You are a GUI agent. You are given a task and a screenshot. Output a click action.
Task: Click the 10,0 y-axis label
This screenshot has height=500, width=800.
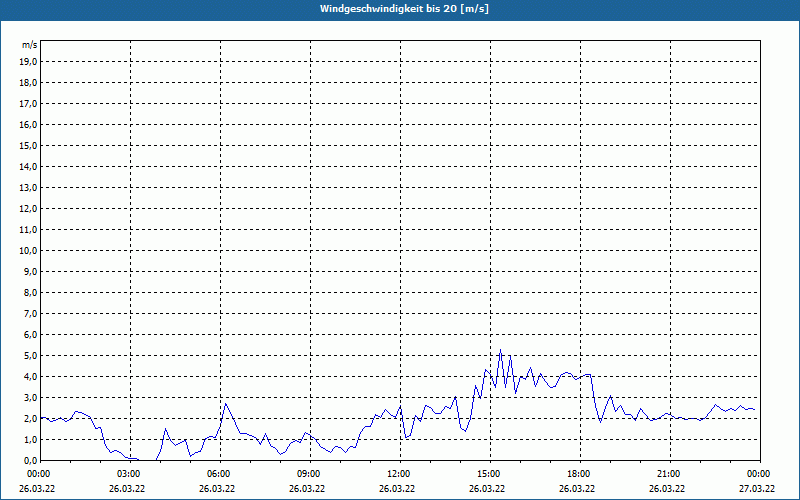pos(28,251)
